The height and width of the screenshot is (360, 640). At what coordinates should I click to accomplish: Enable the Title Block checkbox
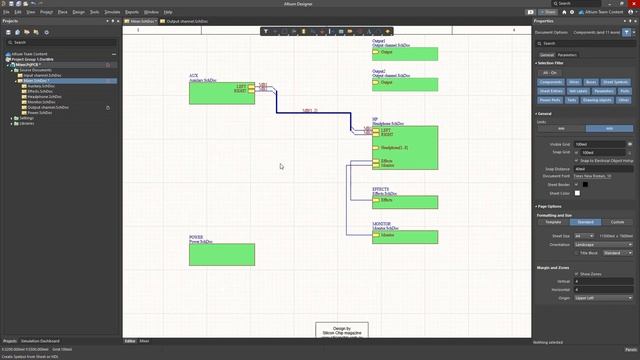click(576, 253)
